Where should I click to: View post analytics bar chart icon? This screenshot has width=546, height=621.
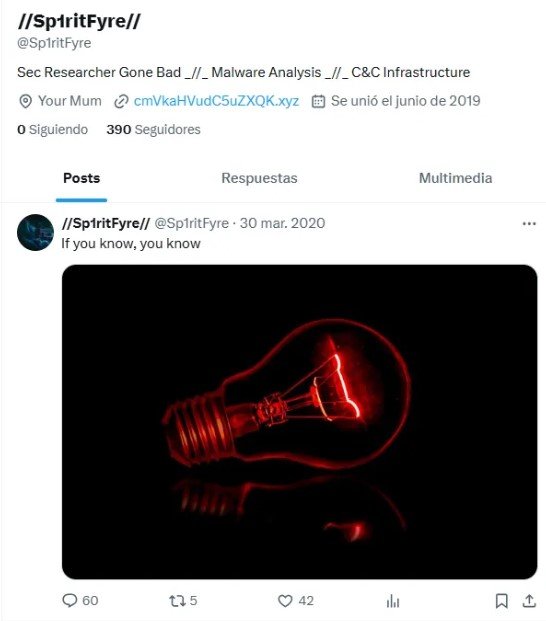(393, 601)
